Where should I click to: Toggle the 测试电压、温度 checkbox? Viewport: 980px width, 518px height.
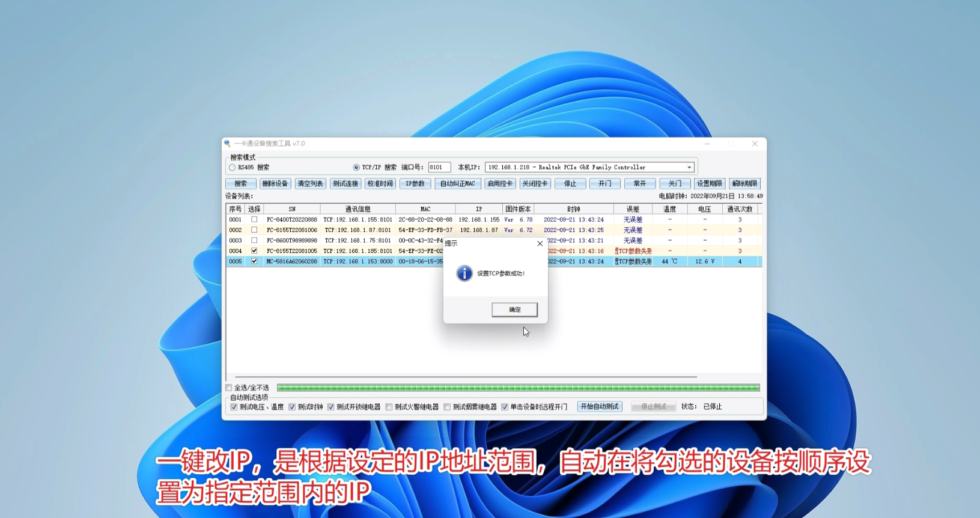click(x=234, y=407)
